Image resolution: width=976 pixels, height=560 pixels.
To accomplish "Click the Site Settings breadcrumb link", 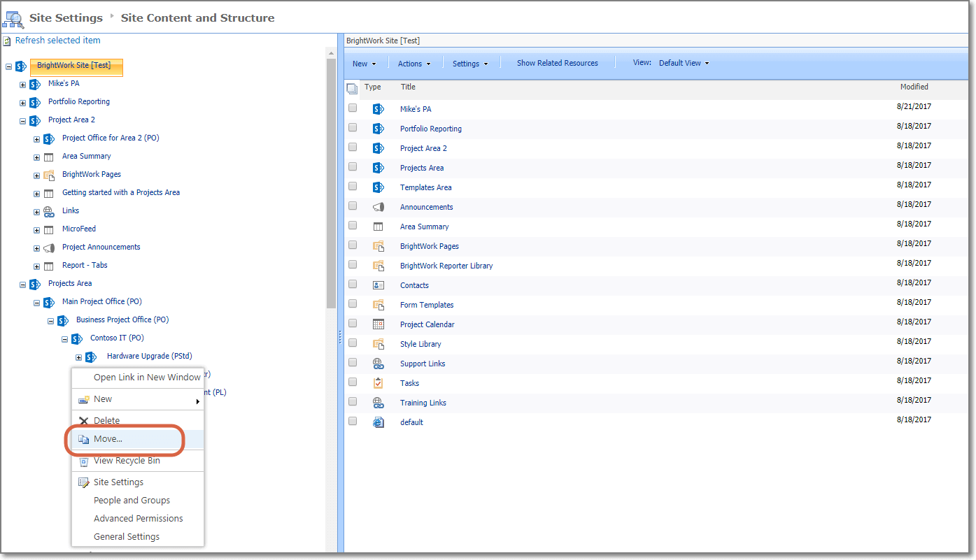I will coord(66,18).
